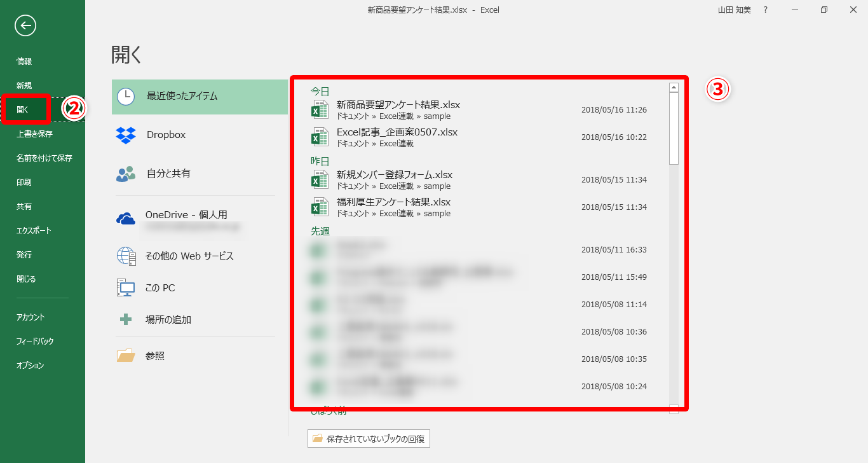Go to 共有 in the sidebar

click(x=24, y=207)
